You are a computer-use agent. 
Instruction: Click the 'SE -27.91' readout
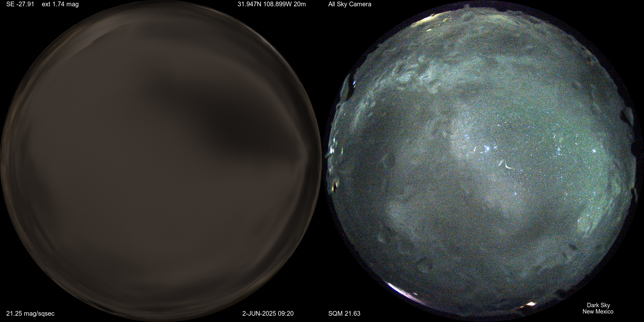point(20,4)
